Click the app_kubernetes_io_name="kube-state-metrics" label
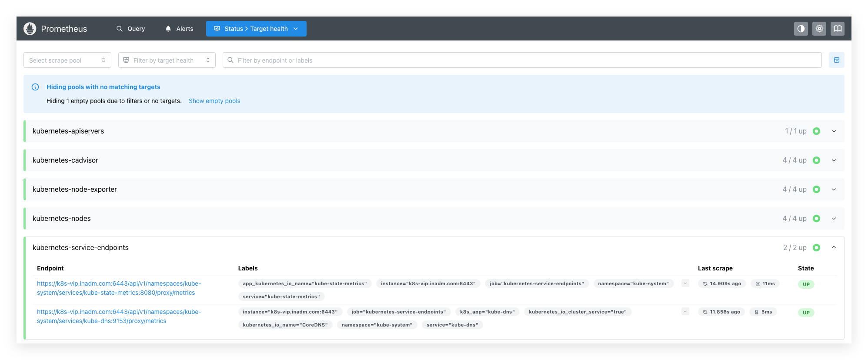This screenshot has width=868, height=360. click(305, 283)
